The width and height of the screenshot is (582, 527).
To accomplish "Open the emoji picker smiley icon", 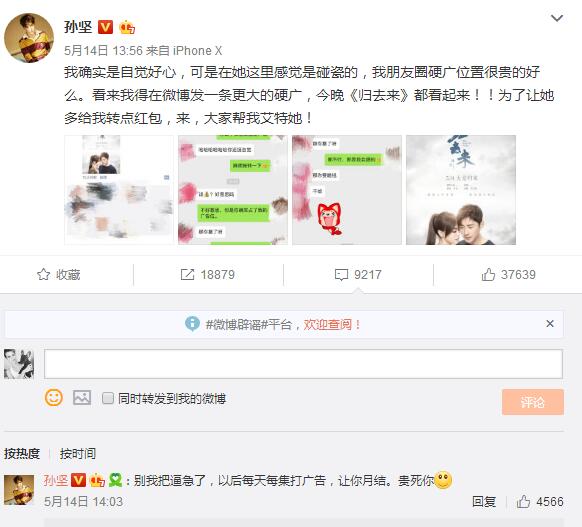I will (54, 398).
